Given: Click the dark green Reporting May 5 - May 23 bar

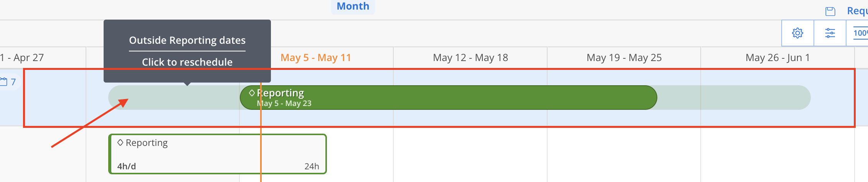Looking at the screenshot, I should coord(448,98).
